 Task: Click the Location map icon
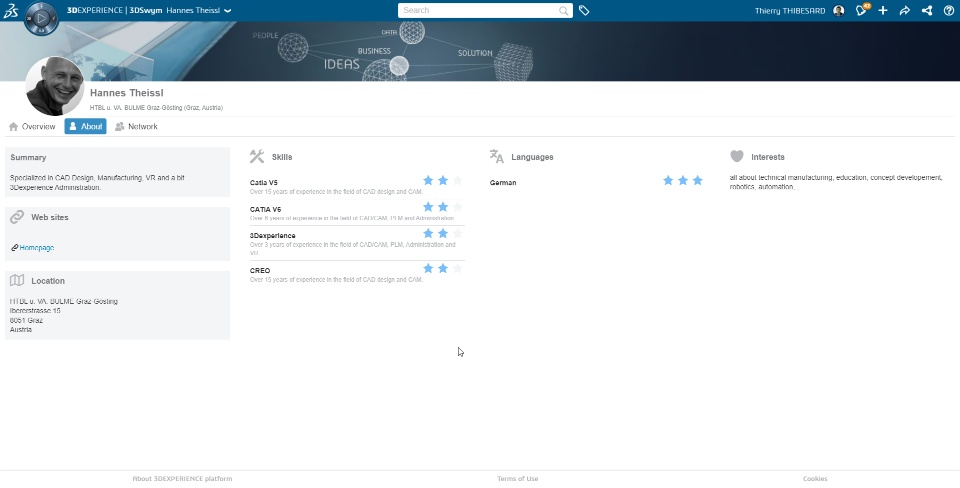pos(17,280)
